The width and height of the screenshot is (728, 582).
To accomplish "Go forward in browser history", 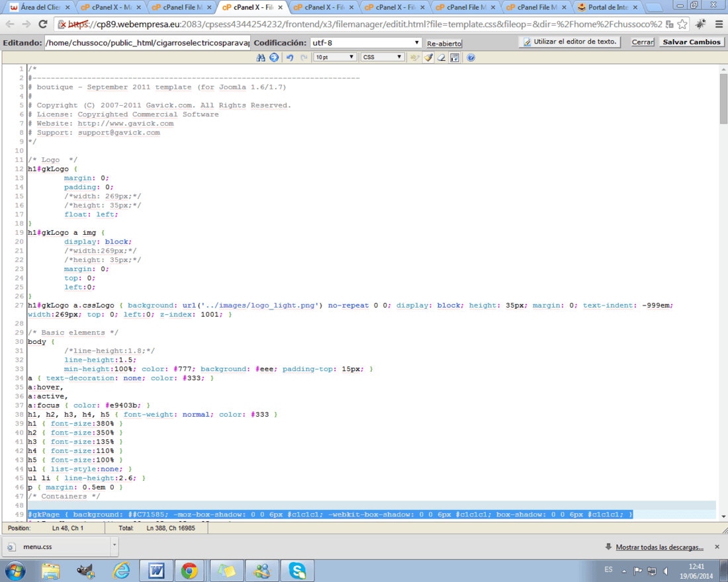I will [x=26, y=24].
